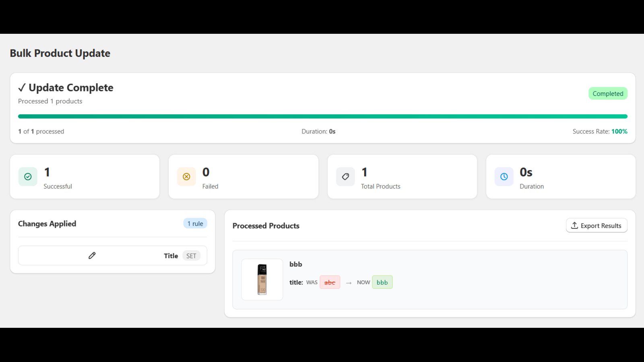Toggle the red WAS value abc
Image resolution: width=644 pixels, height=362 pixels.
coord(330,282)
